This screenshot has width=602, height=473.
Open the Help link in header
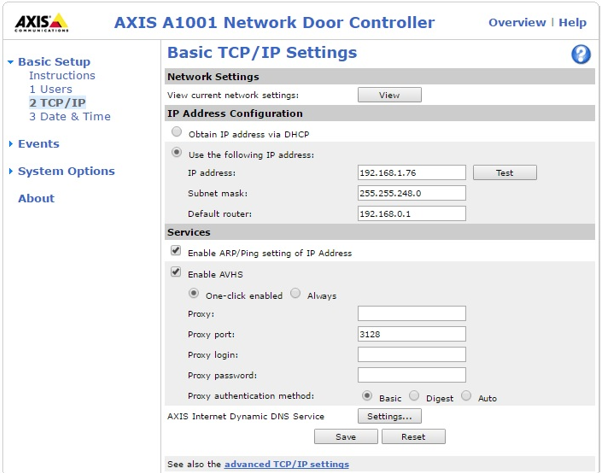572,23
